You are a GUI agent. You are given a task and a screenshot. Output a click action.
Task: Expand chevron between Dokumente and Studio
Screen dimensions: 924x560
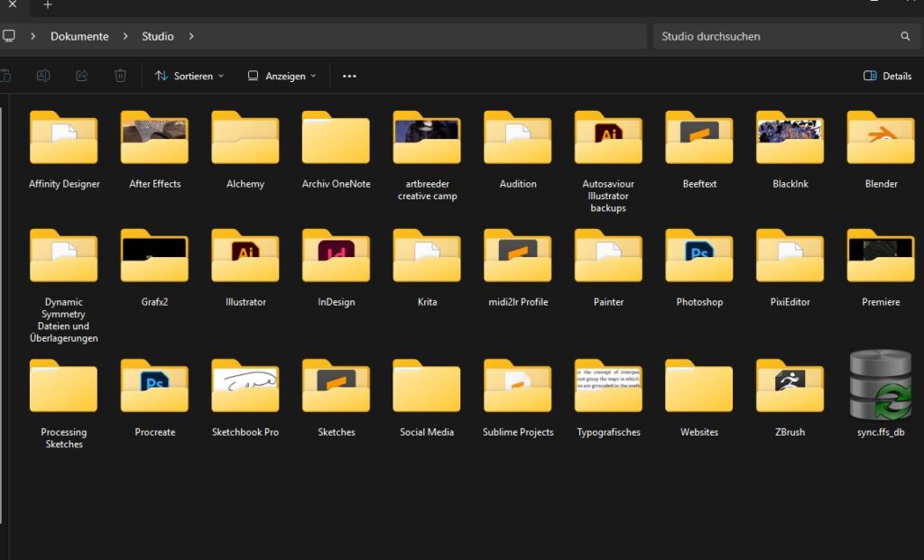coord(125,36)
